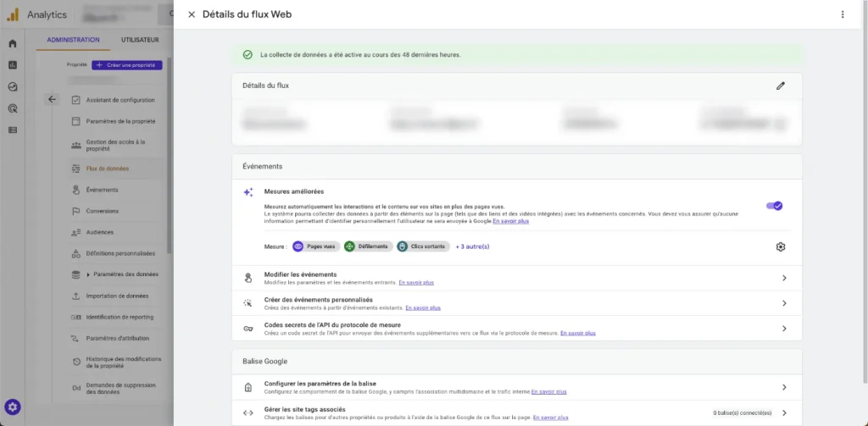Disable the Mesures améliorées toggle
868x426 pixels.
774,206
